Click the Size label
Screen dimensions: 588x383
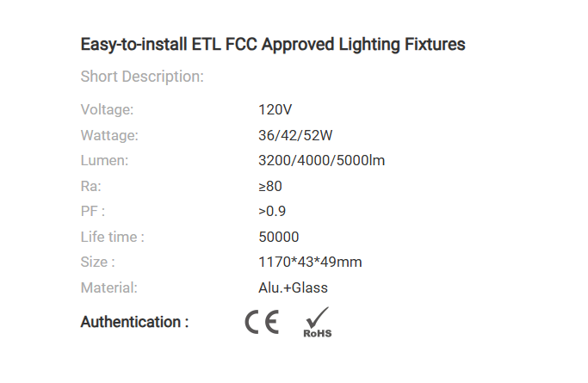pyautogui.click(x=98, y=262)
